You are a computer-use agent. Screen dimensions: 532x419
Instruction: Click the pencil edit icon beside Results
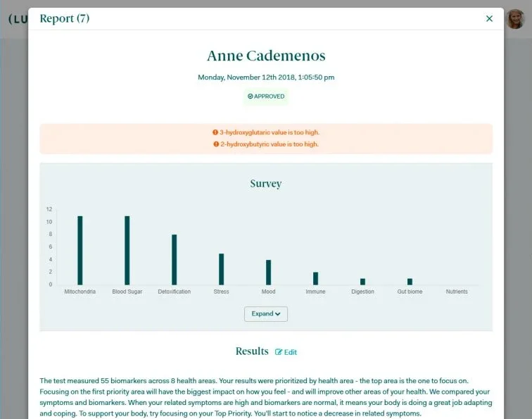pyautogui.click(x=278, y=352)
